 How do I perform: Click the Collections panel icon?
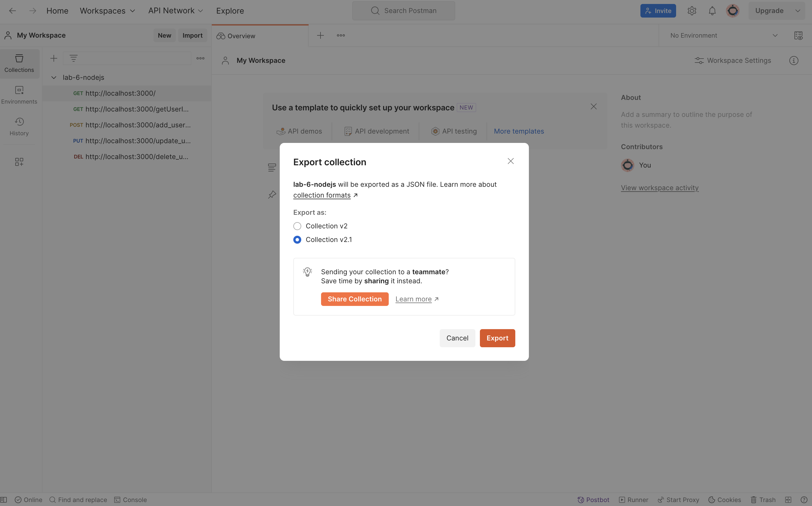(x=19, y=63)
